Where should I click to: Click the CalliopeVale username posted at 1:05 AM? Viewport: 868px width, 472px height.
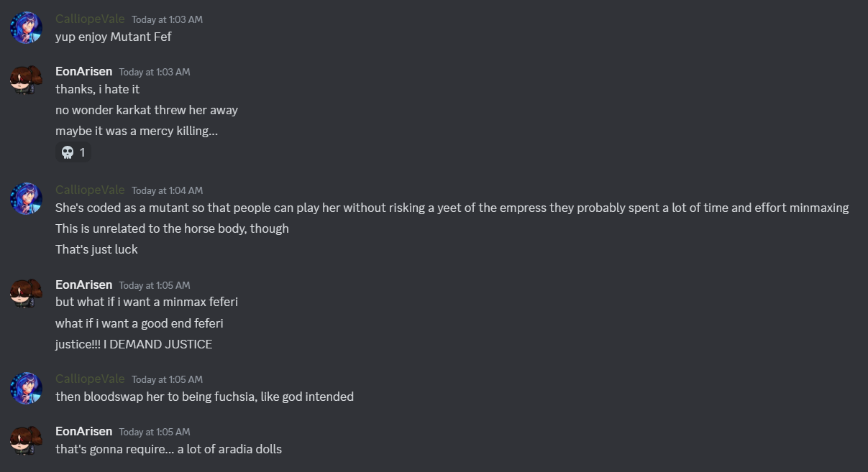tap(90, 379)
